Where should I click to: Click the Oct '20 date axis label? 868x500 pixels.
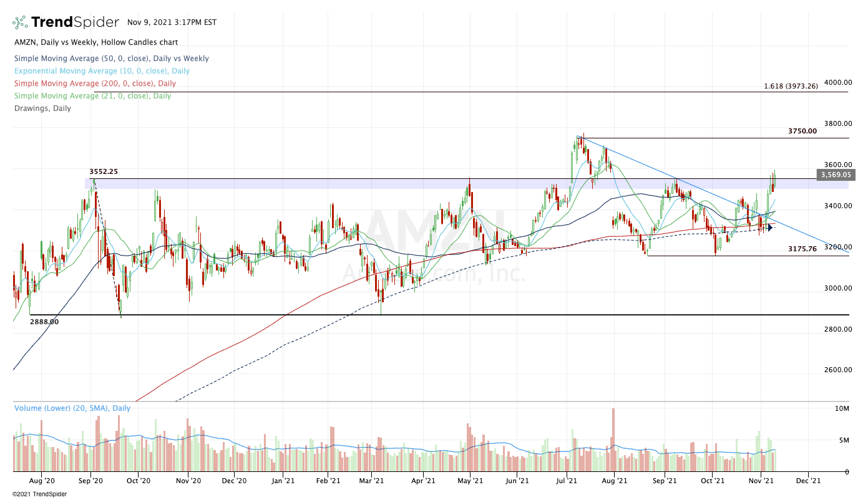point(139,481)
